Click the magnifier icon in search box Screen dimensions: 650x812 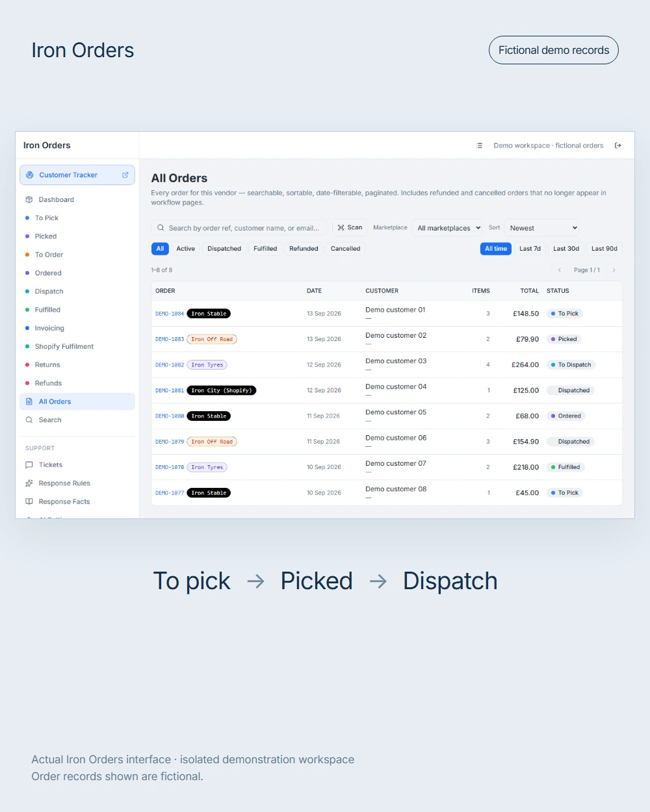pyautogui.click(x=161, y=228)
